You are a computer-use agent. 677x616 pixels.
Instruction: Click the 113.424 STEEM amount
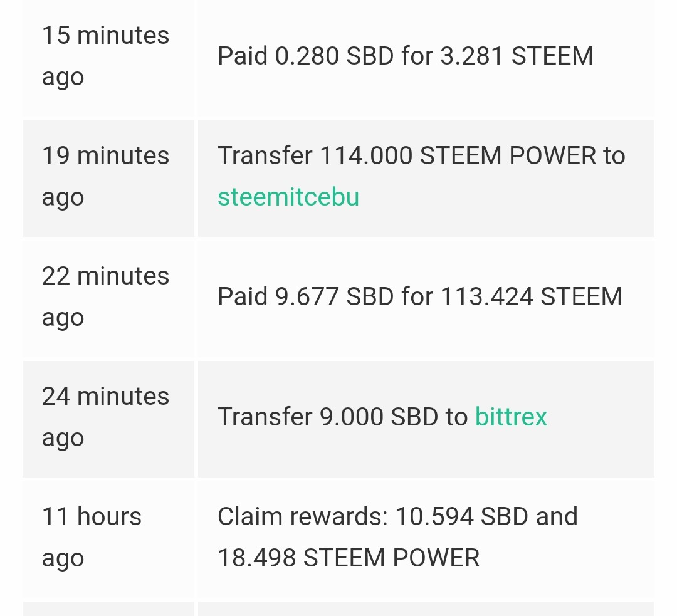(x=532, y=296)
